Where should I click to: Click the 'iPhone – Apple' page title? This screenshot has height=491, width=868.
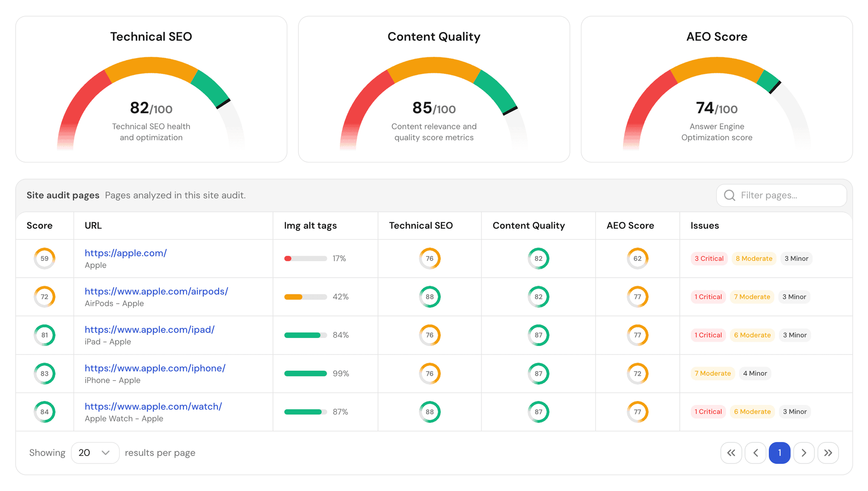click(x=112, y=380)
